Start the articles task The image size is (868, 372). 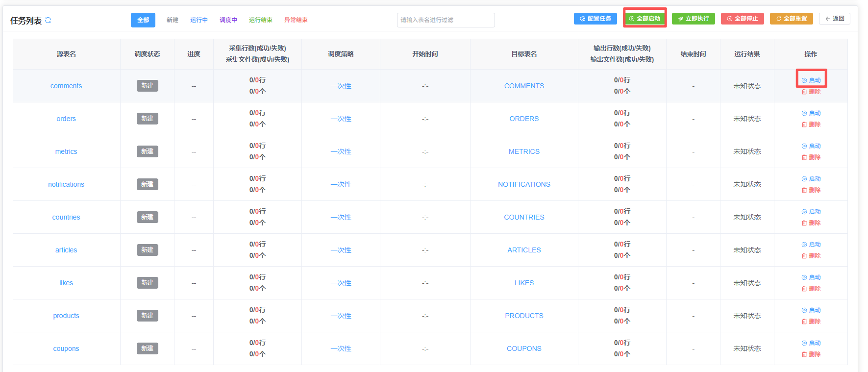coord(811,245)
